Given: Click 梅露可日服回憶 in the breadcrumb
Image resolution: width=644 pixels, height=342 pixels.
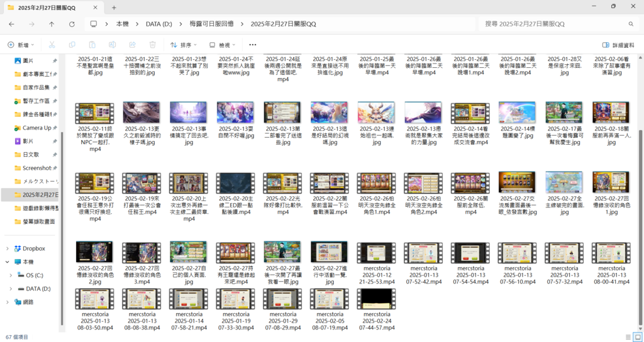Looking at the screenshot, I should (x=211, y=25).
